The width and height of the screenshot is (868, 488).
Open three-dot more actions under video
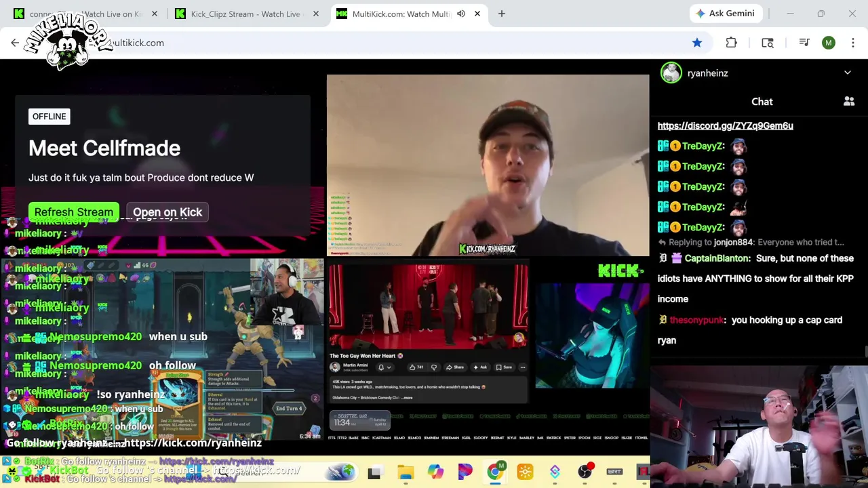pyautogui.click(x=523, y=367)
